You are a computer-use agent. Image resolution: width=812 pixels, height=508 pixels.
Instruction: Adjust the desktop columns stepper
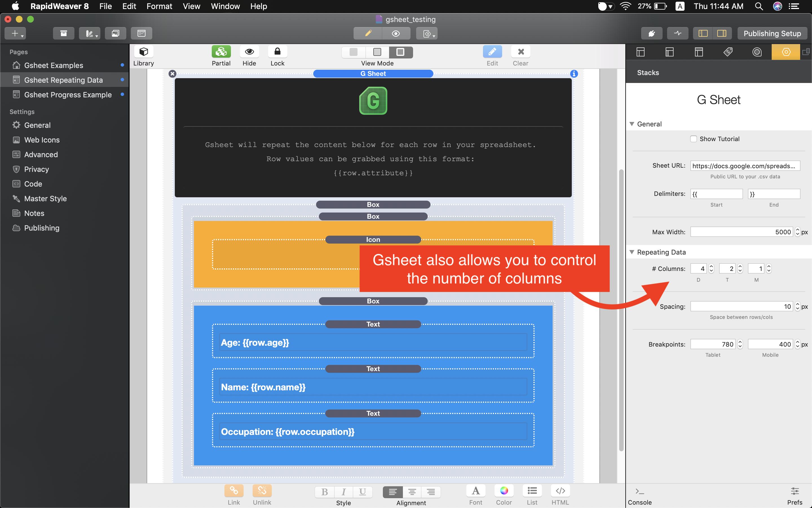pos(711,268)
